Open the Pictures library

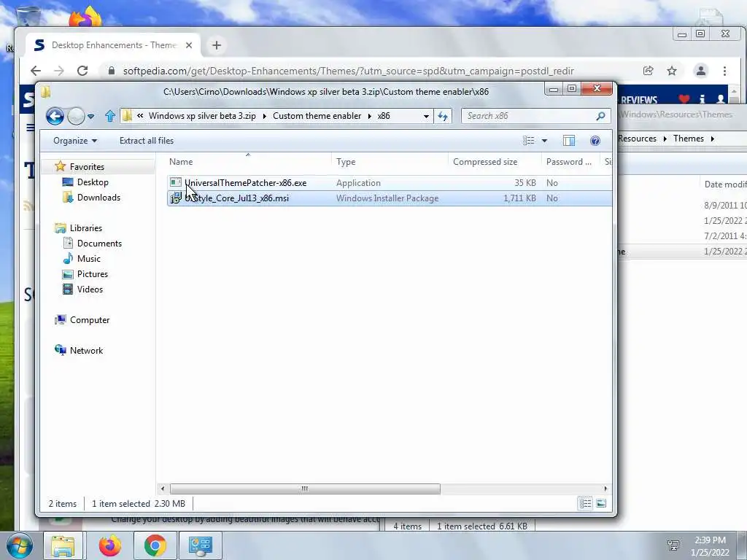[93, 274]
